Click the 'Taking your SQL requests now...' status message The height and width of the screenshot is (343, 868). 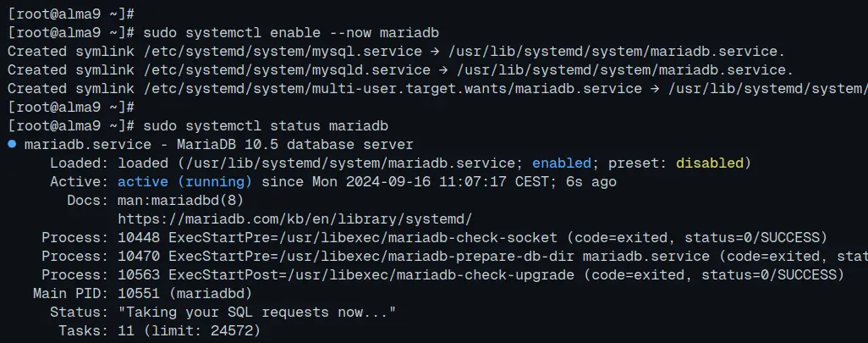[x=257, y=313]
